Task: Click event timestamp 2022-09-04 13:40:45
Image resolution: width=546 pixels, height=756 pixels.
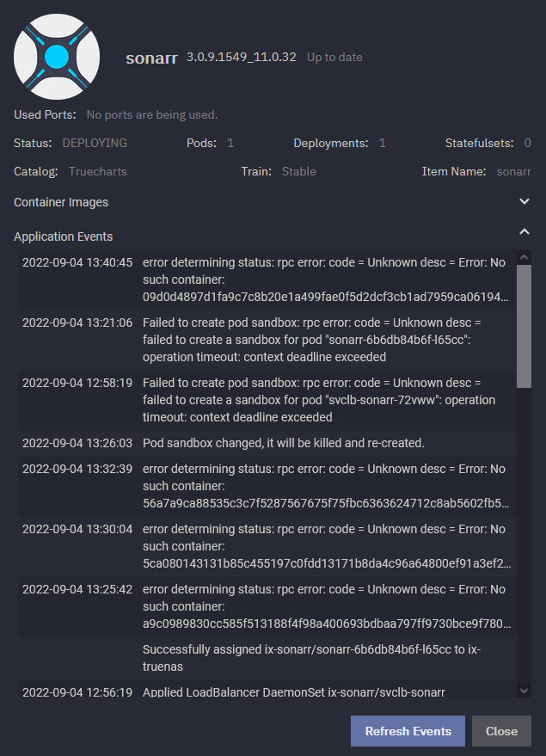Action: point(77,263)
